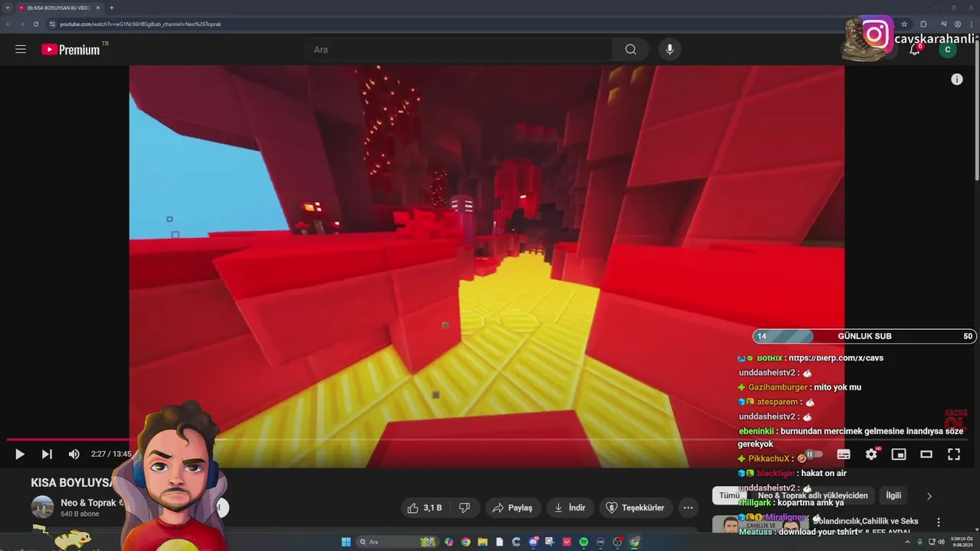Run search with the magnifier button

[x=630, y=50]
